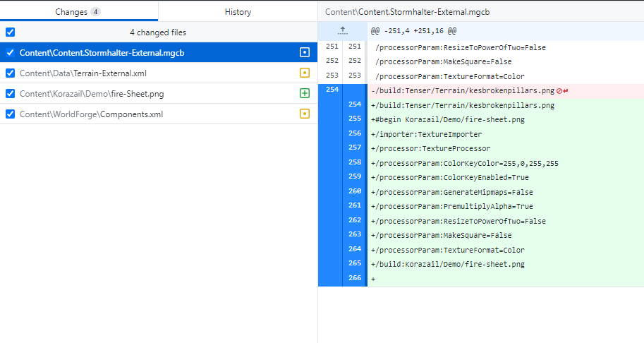Click the added status icon for fire-Sheet.png
The width and height of the screenshot is (644, 343).
coord(305,93)
